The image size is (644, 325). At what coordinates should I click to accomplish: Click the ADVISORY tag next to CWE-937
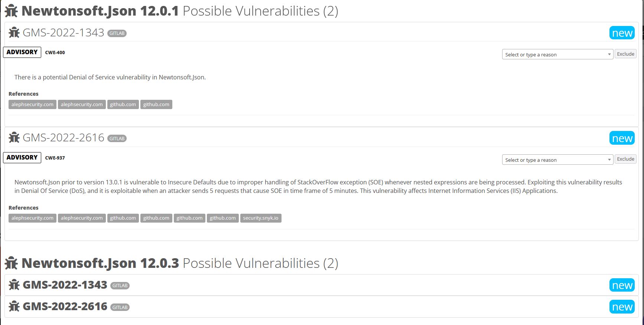point(22,158)
